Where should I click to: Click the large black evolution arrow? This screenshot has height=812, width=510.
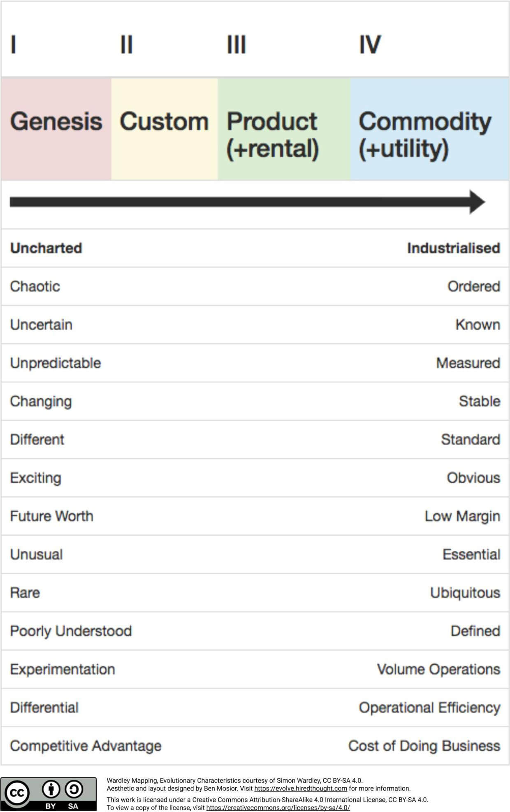click(248, 202)
